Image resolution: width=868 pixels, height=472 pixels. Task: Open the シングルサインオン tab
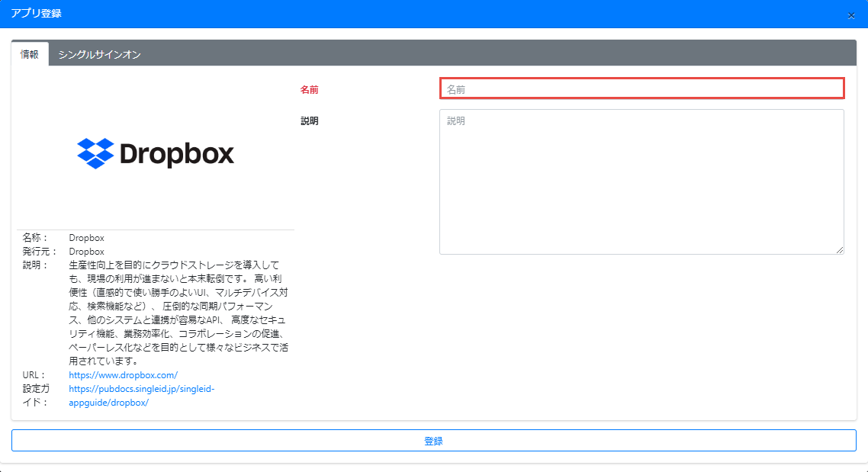99,54
